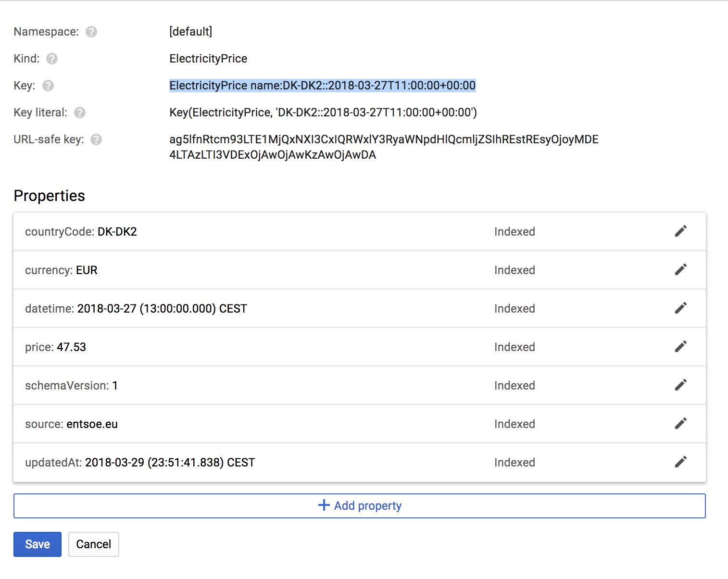Save the entity changes
This screenshot has width=728, height=579.
click(38, 544)
